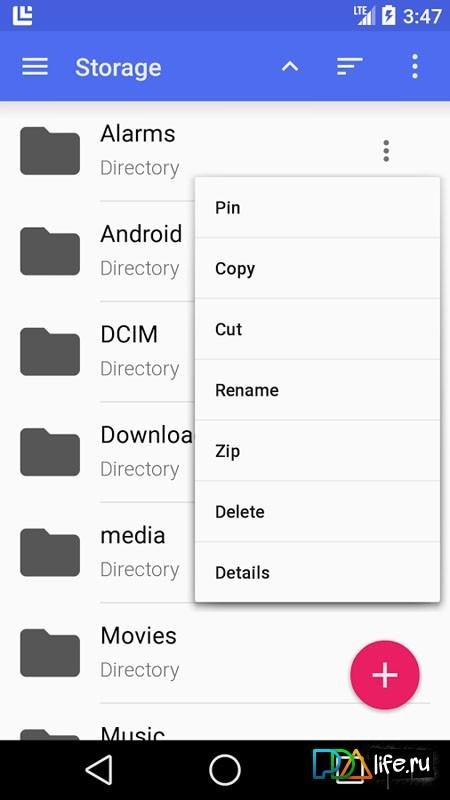Open the media directory
The height and width of the screenshot is (800, 450).
pyautogui.click(x=97, y=552)
